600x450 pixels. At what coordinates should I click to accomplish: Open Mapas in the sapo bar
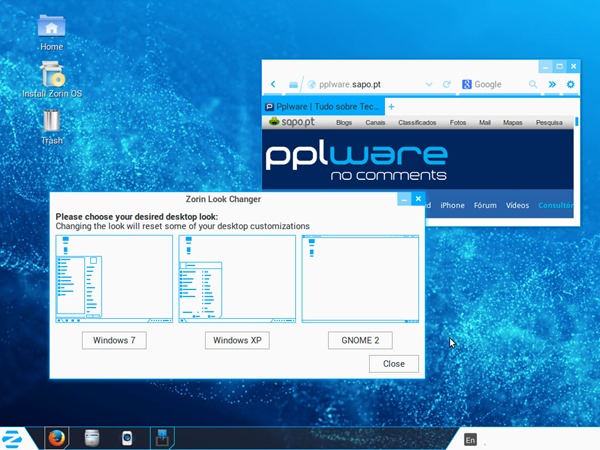(x=512, y=122)
